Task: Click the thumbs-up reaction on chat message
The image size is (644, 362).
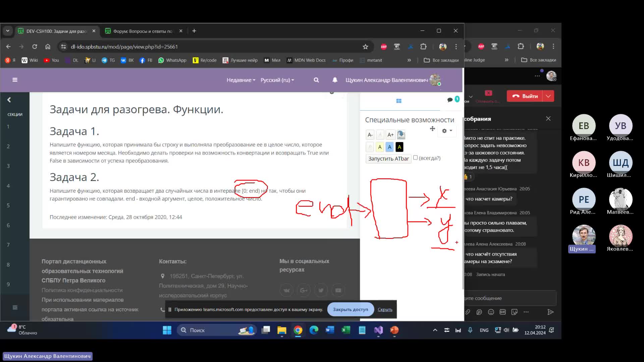Action: 468,177
